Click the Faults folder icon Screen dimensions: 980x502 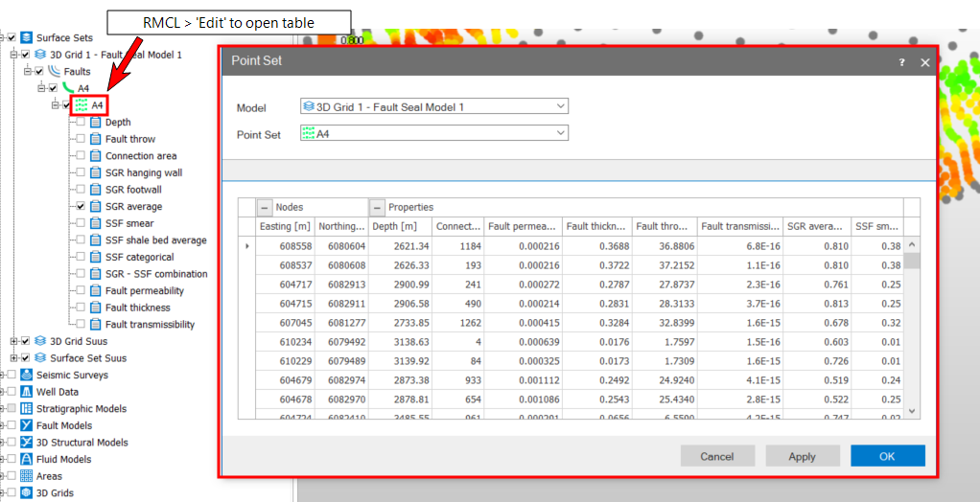(x=55, y=71)
